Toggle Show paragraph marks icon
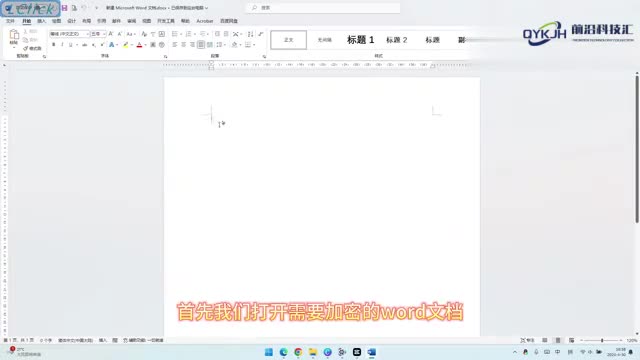Image resolution: width=640 pixels, height=360 pixels. pos(260,34)
